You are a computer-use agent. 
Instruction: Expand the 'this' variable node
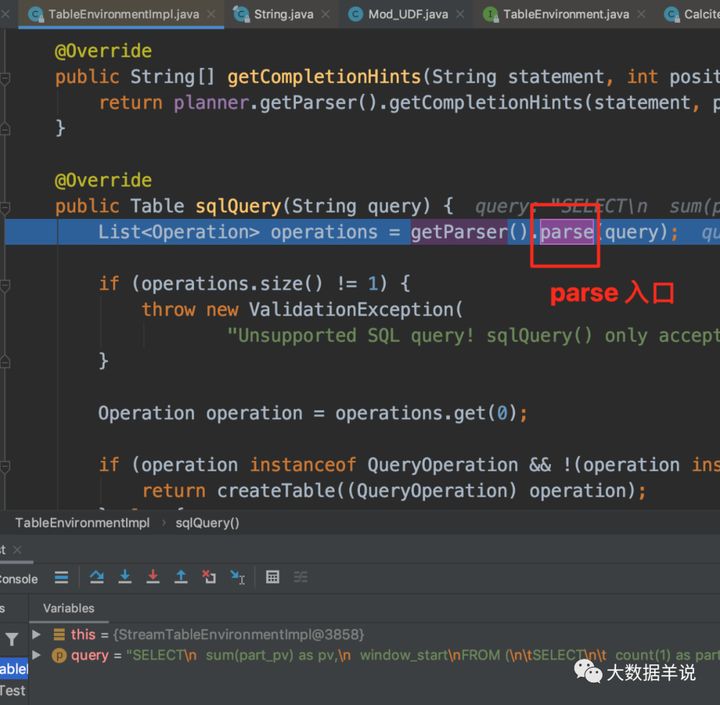pyautogui.click(x=36, y=634)
